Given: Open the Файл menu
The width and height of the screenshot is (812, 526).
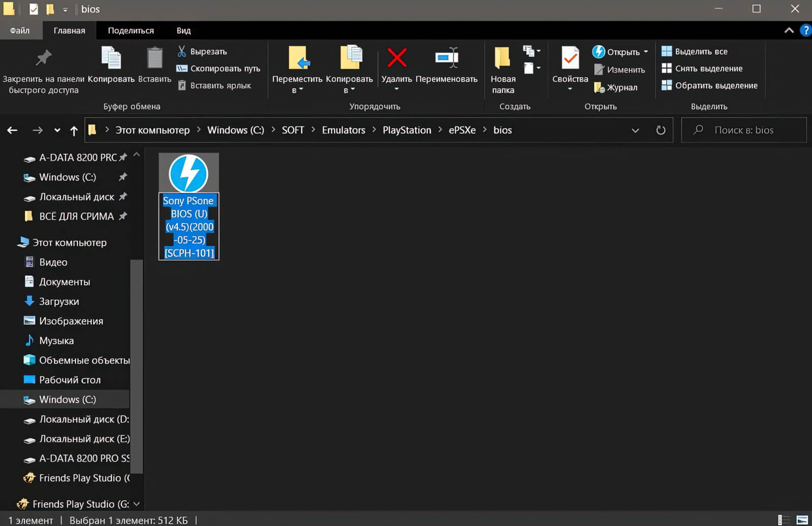Looking at the screenshot, I should coord(20,30).
